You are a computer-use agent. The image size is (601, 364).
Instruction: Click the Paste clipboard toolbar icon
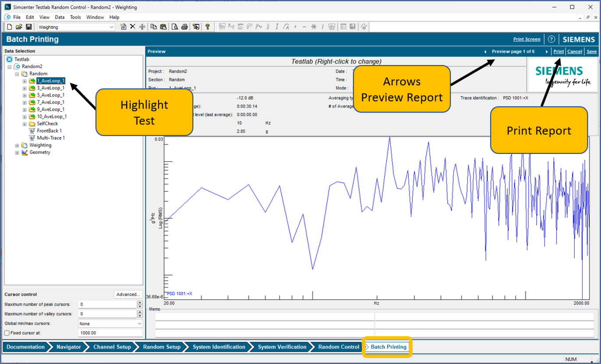(163, 27)
